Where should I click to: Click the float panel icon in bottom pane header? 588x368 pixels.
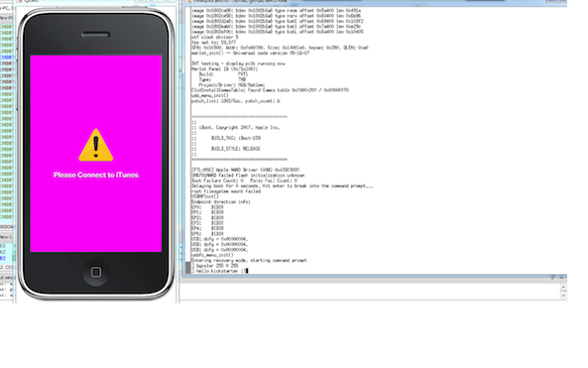click(x=552, y=277)
